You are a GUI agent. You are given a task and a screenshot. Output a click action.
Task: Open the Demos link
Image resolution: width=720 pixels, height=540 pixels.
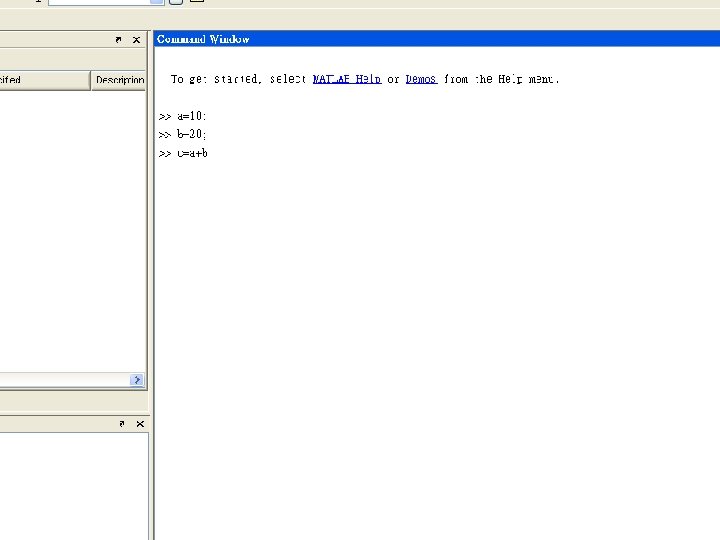(x=421, y=79)
